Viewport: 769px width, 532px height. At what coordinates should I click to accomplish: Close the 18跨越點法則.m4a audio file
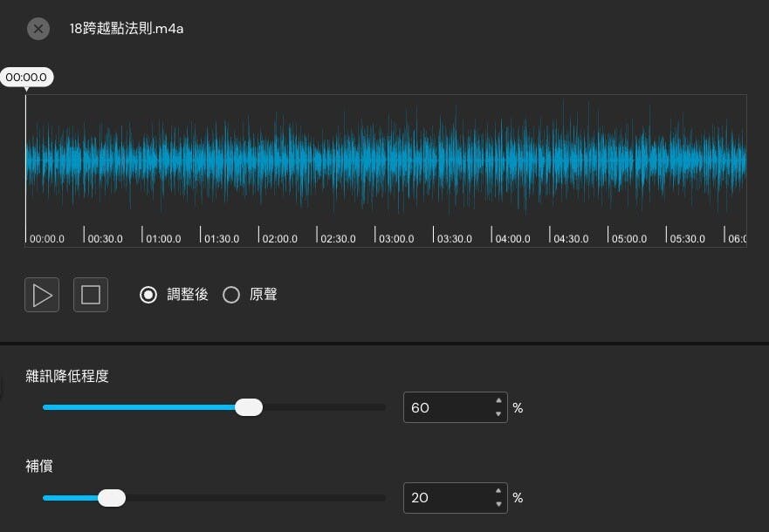[38, 29]
